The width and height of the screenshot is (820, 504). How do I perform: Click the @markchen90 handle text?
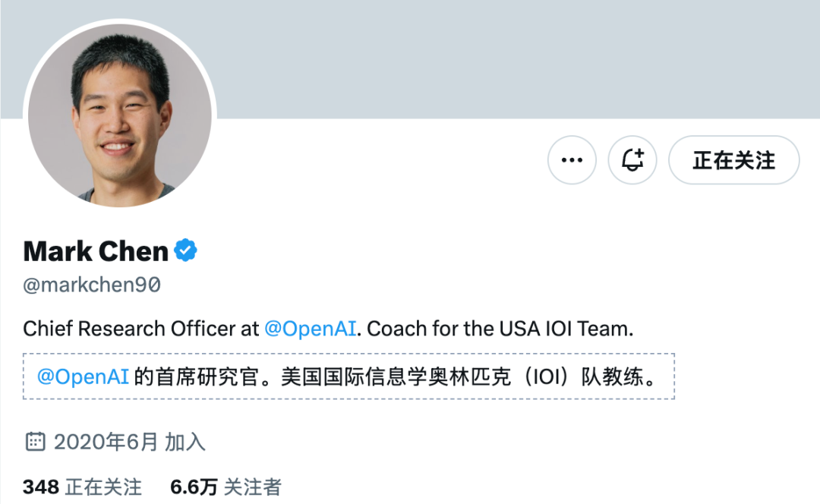(92, 285)
